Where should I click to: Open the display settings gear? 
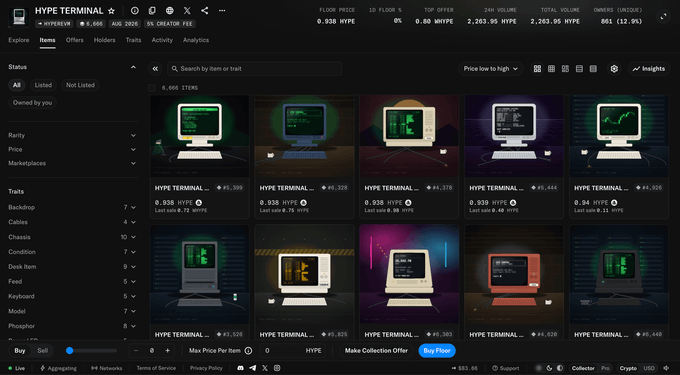click(614, 68)
